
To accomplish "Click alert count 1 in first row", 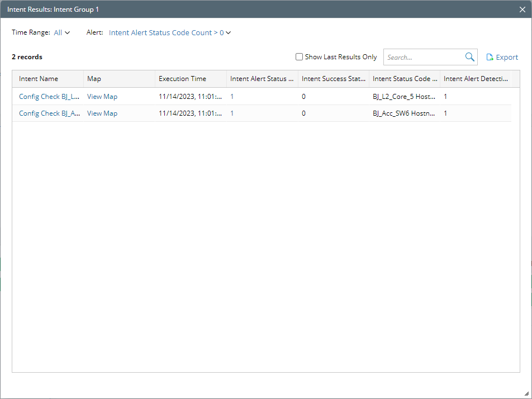I will [x=232, y=97].
